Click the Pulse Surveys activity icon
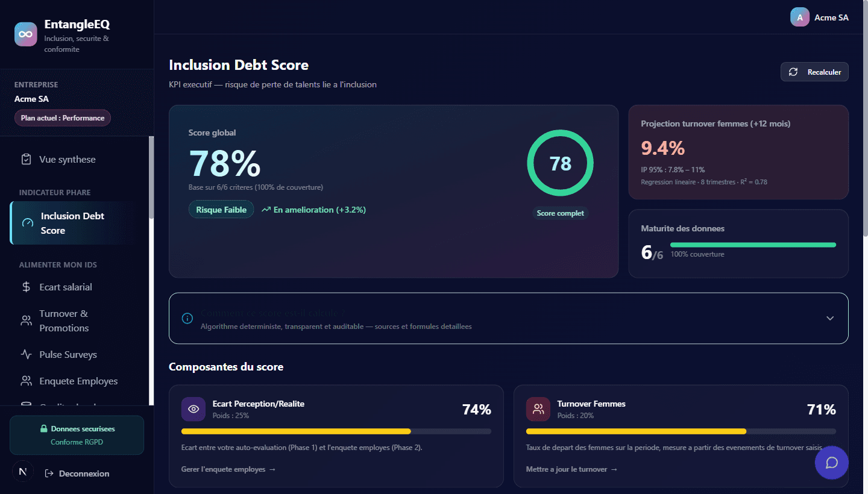Image resolution: width=868 pixels, height=494 pixels. 26,355
